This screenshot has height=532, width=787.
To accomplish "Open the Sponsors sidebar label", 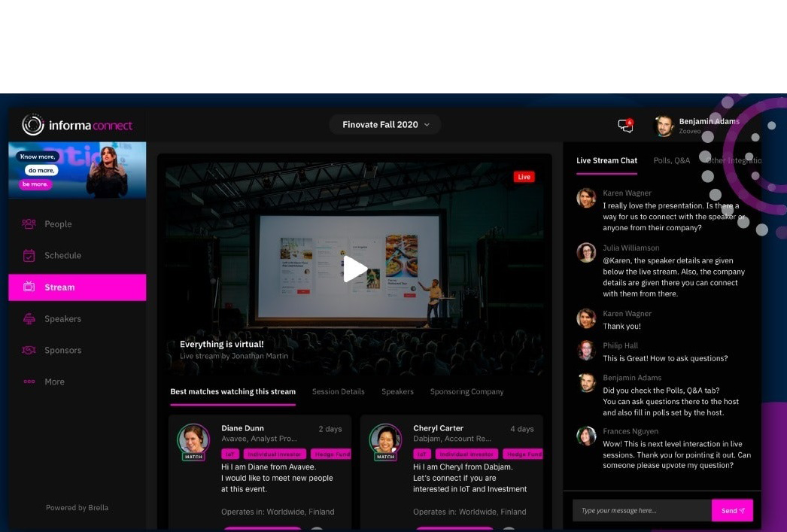I will pos(62,351).
